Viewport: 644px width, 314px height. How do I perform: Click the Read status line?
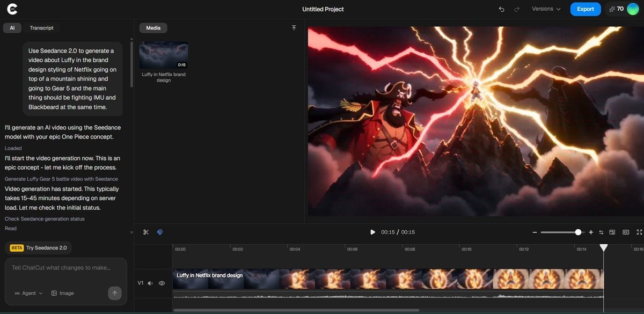pyautogui.click(x=11, y=229)
